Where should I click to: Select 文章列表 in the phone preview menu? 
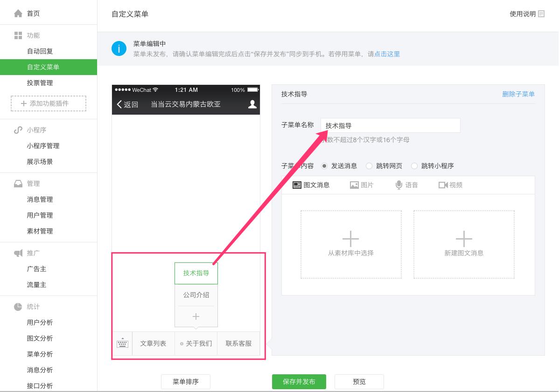point(154,344)
